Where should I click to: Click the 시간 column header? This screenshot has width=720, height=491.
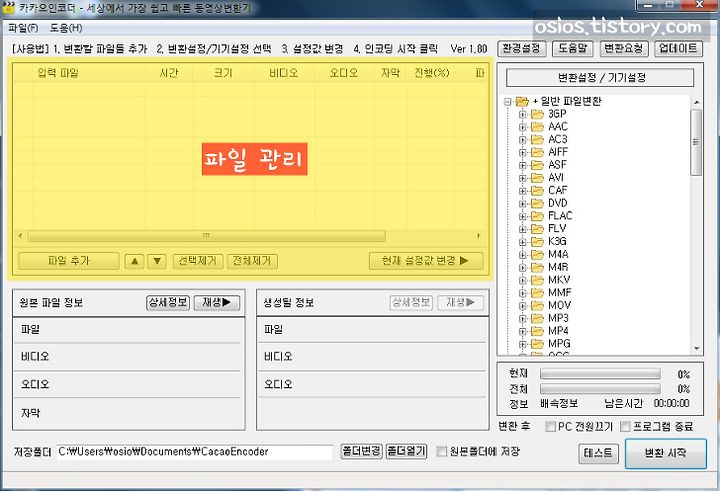169,73
